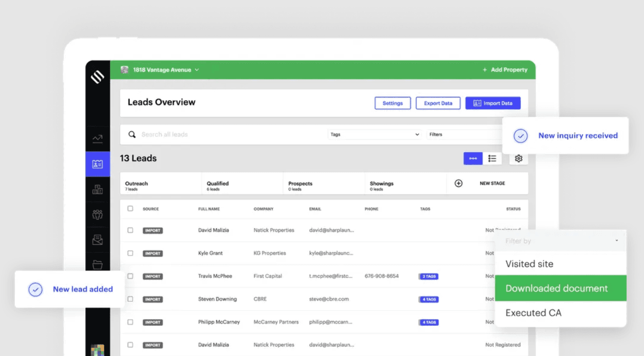Open the mail envelope icon in the sidebar
The height and width of the screenshot is (356, 644).
[x=98, y=240]
